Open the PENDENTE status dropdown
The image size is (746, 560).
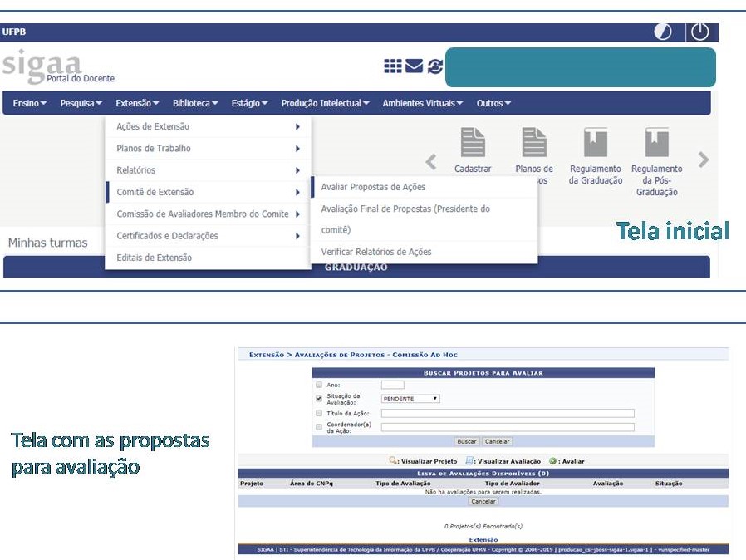coord(410,399)
